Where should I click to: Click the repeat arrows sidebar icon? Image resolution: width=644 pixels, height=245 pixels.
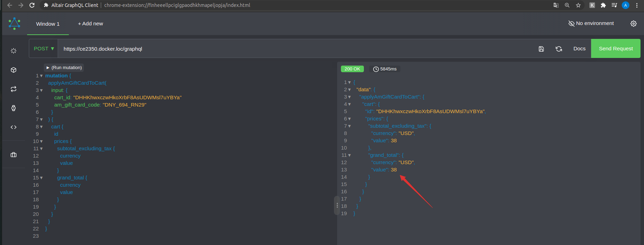(x=14, y=89)
